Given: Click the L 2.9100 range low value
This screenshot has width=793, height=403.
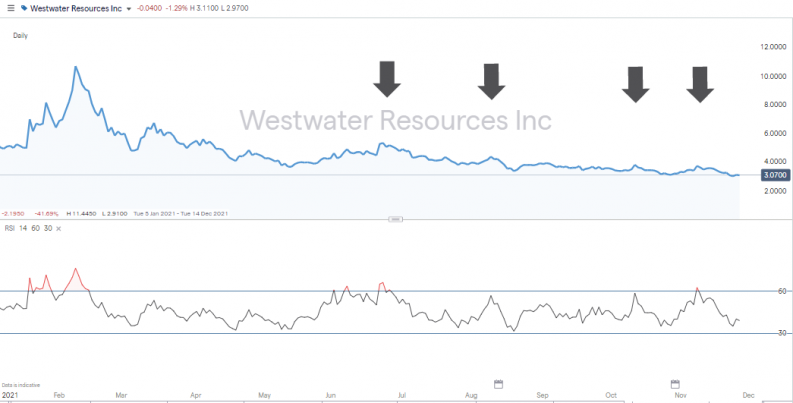Looking at the screenshot, I should pyautogui.click(x=115, y=214).
